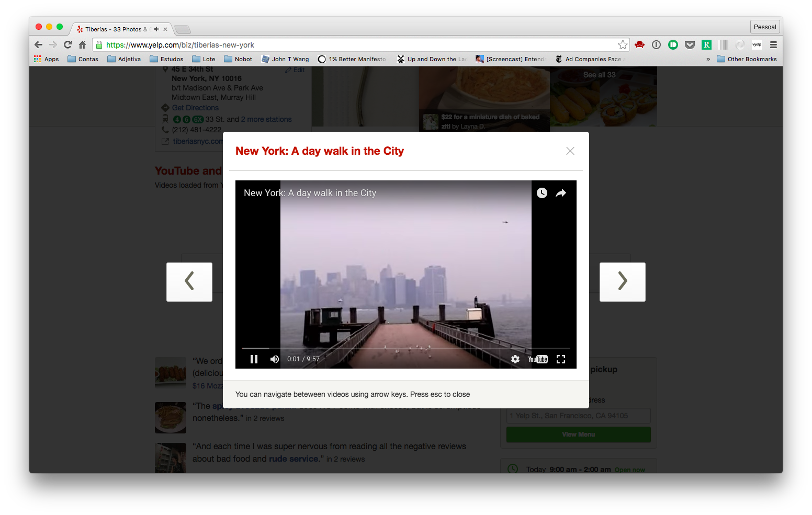Open the Other Bookmarks folder
The width and height of the screenshot is (812, 515).
[747, 59]
